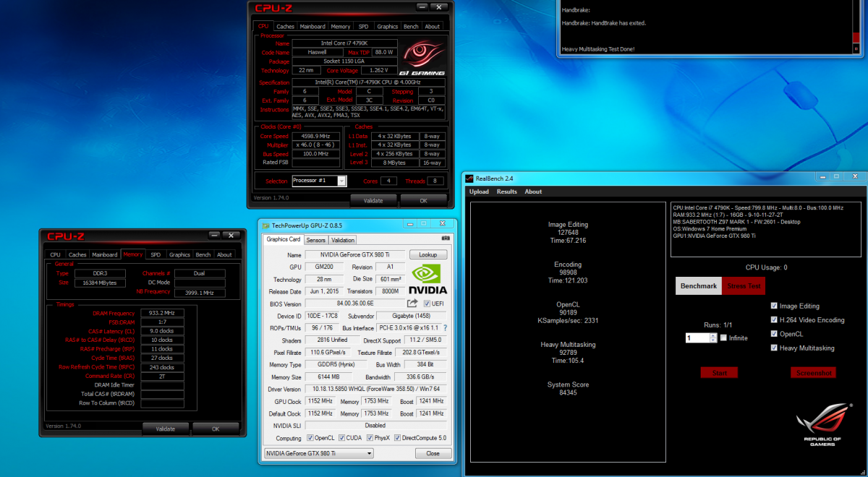Click the NVIDIA logo in GPU-Z
The height and width of the screenshot is (477, 868).
[427, 280]
